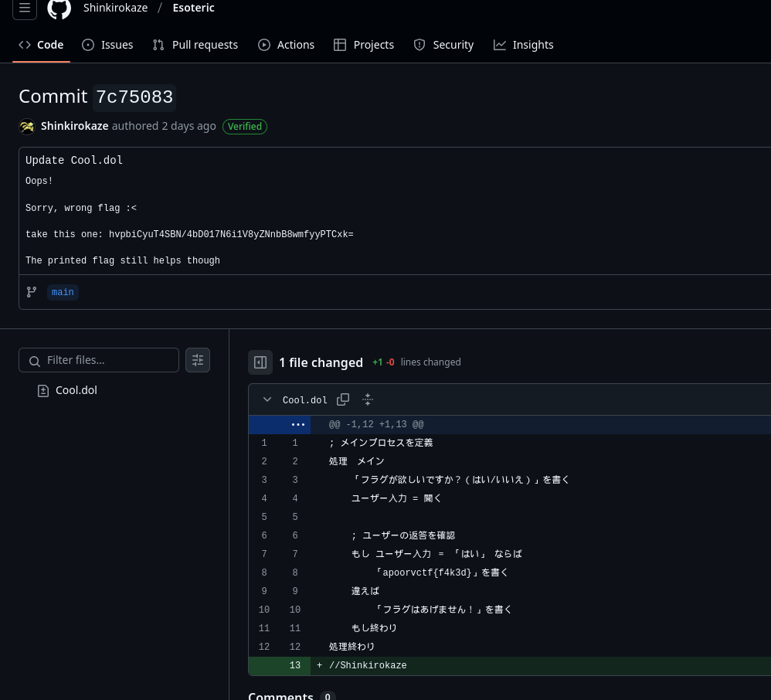Click the expand all lines icon

368,399
